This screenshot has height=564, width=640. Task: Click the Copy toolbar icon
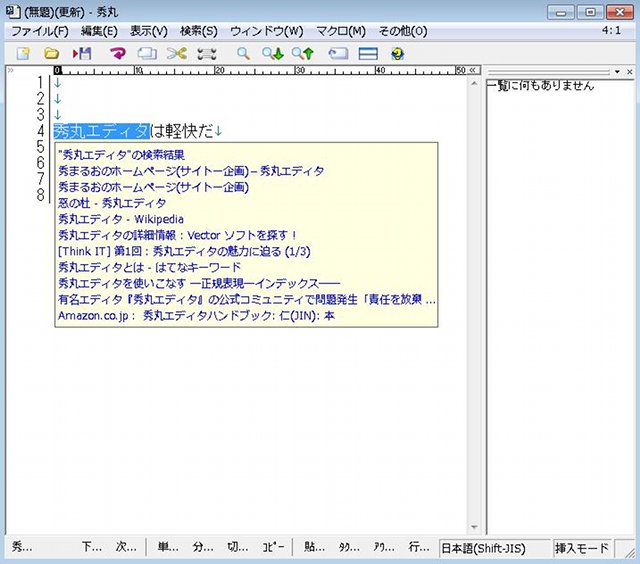click(x=147, y=53)
